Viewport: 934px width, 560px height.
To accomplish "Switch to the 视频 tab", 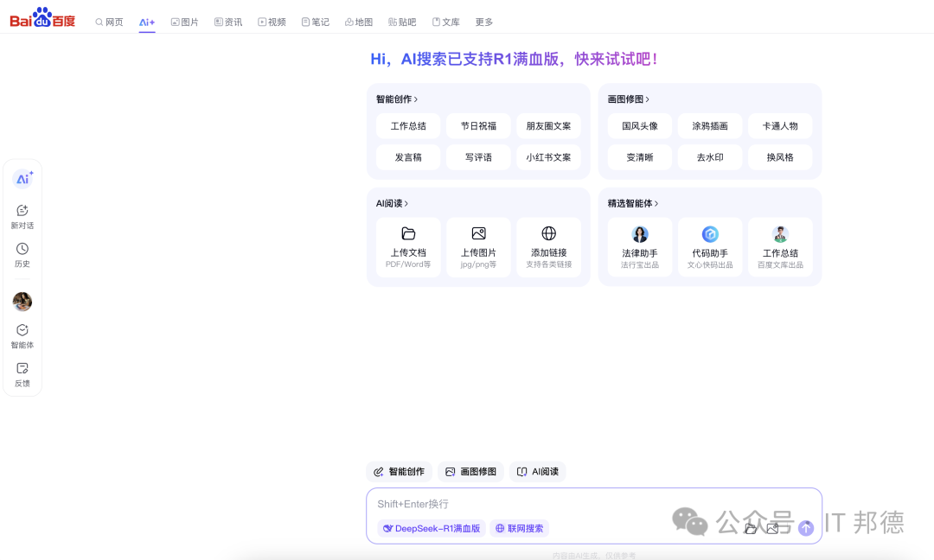I will pyautogui.click(x=272, y=22).
